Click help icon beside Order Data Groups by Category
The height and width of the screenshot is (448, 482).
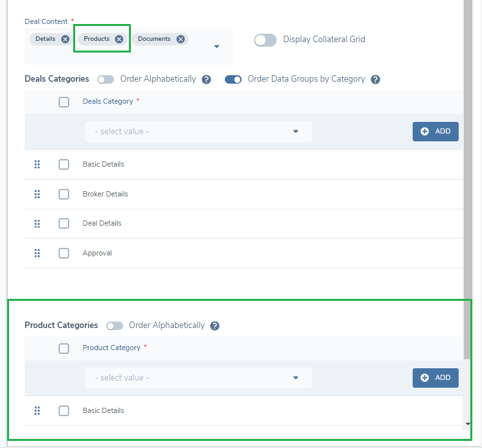pos(376,80)
